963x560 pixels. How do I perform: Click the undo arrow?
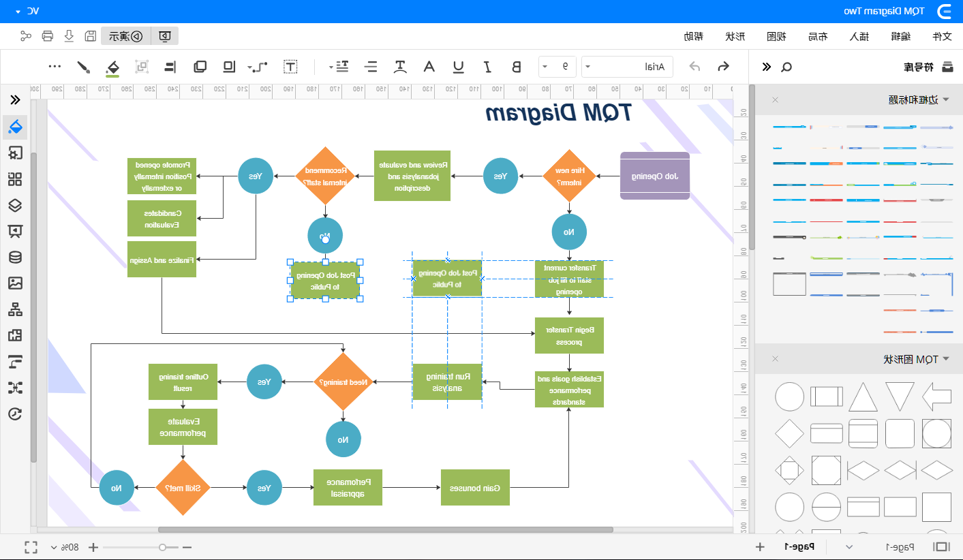pos(724,67)
